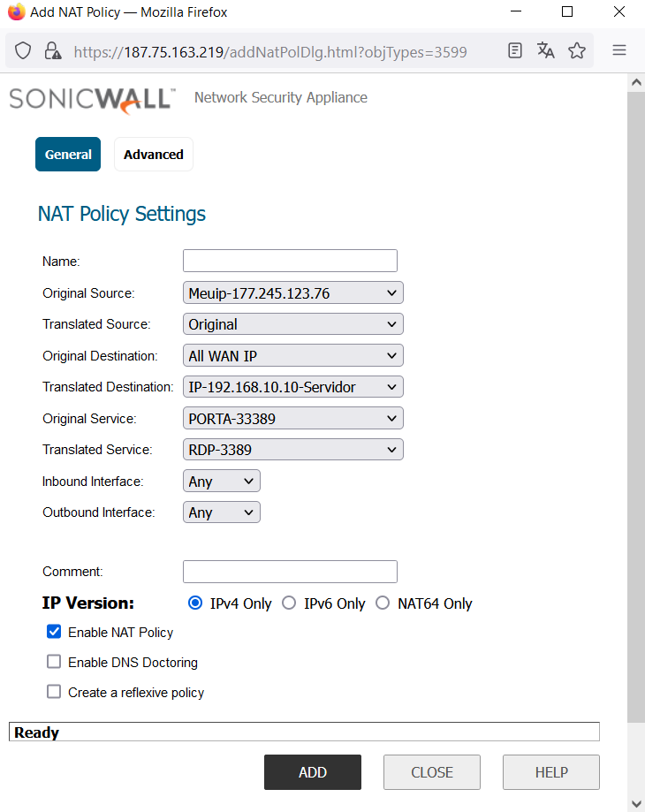The width and height of the screenshot is (645, 812).
Task: Click the Firefox icon in title bar
Action: (x=16, y=12)
